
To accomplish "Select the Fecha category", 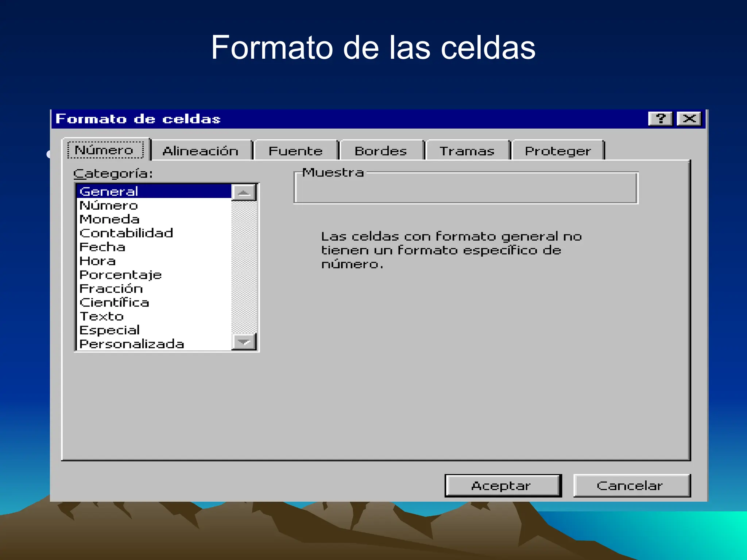I will [154, 247].
